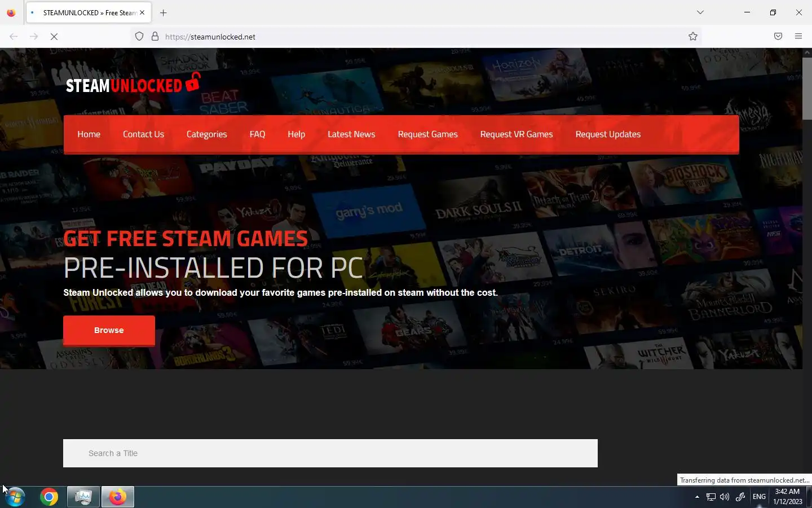
Task: Click the red Browse button
Action: pos(109,330)
